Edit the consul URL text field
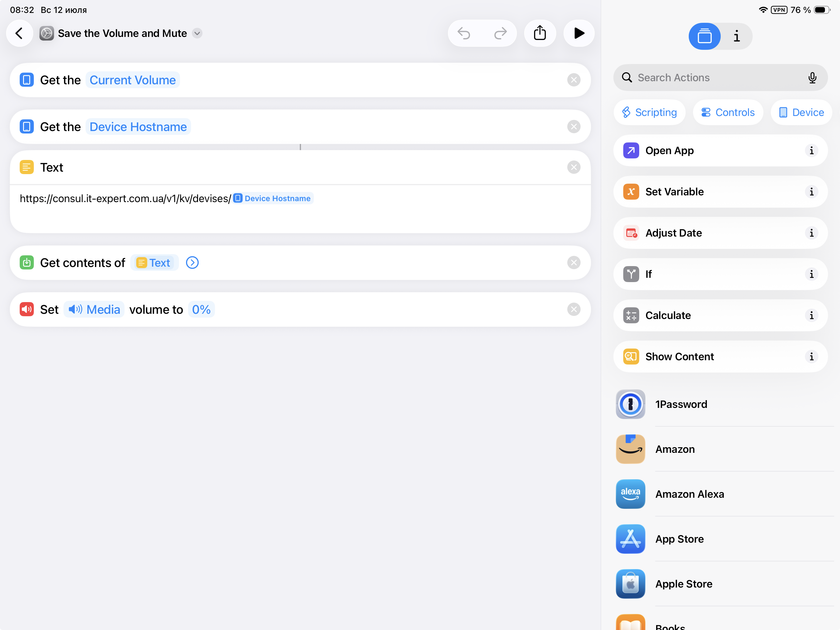This screenshot has height=630, width=840. [300, 208]
